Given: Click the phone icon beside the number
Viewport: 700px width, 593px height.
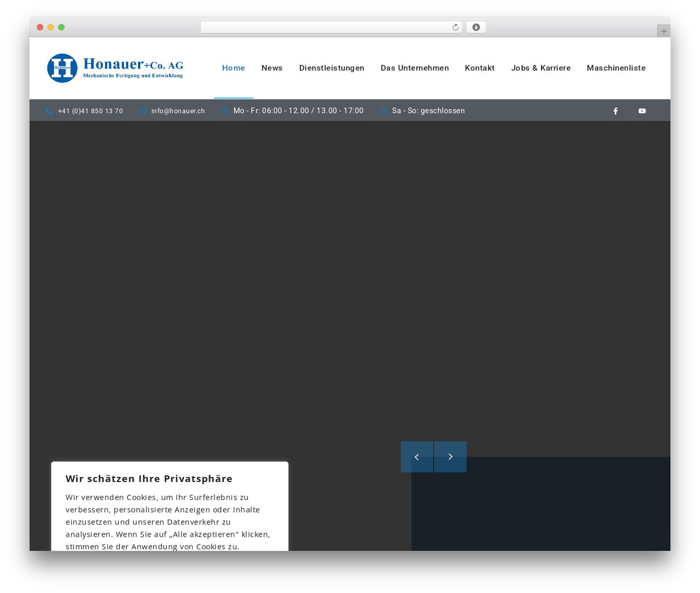Looking at the screenshot, I should click(50, 111).
